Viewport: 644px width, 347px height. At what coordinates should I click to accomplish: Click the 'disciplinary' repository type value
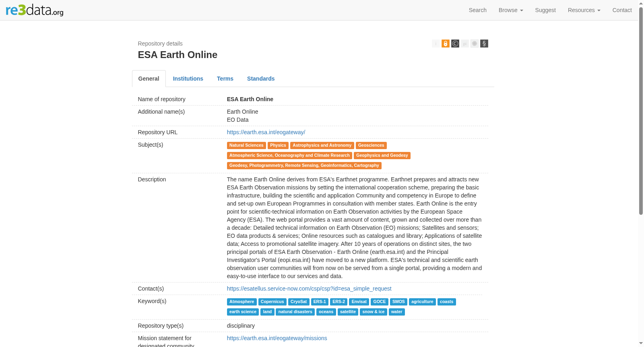241,326
